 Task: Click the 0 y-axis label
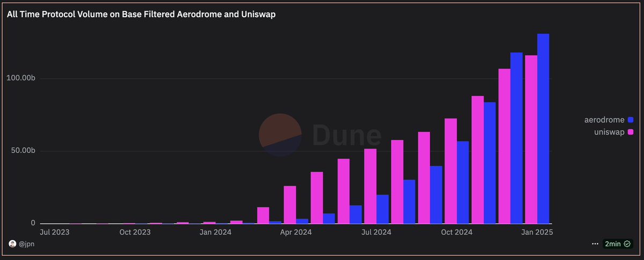pos(33,224)
